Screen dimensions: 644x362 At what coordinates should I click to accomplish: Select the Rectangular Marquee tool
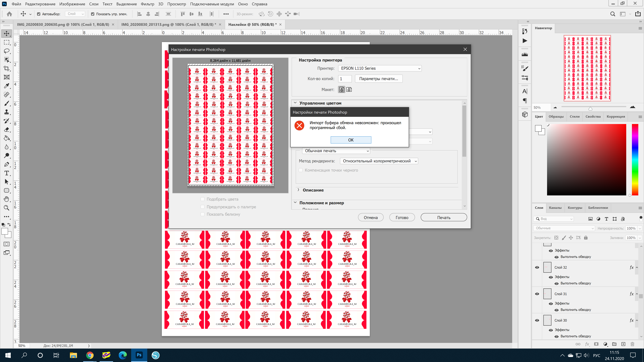click(7, 42)
